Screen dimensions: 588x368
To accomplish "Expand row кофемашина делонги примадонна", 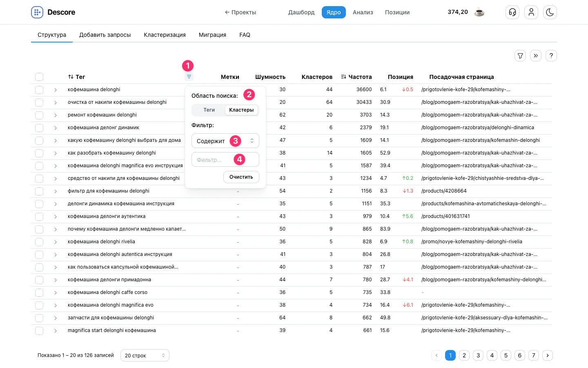I will pyautogui.click(x=56, y=280).
